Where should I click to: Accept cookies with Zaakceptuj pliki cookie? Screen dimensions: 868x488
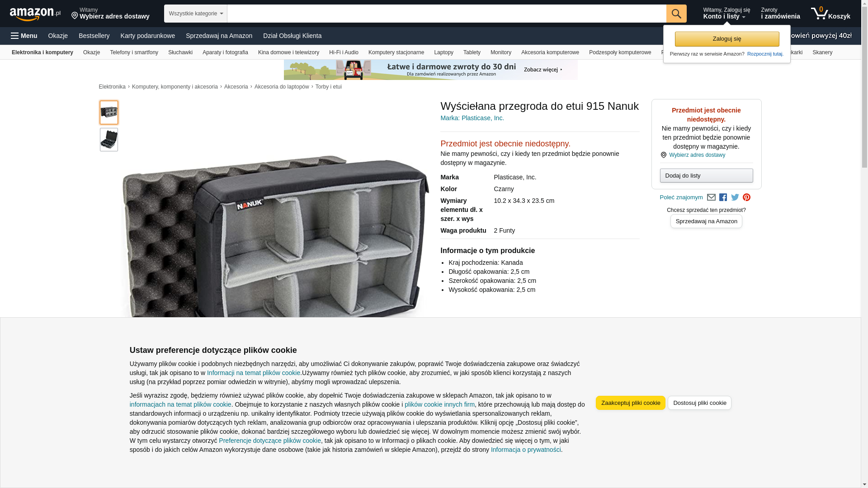tap(630, 403)
